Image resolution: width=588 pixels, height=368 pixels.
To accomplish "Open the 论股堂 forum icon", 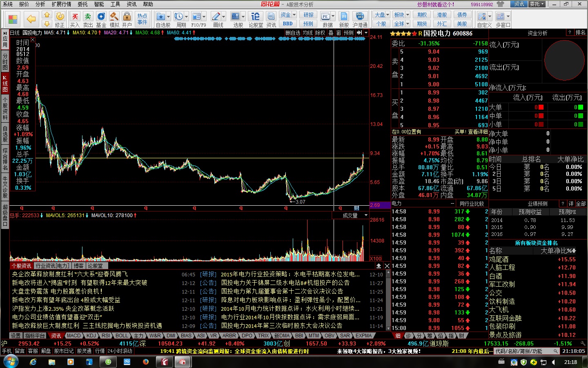I will [x=256, y=16].
